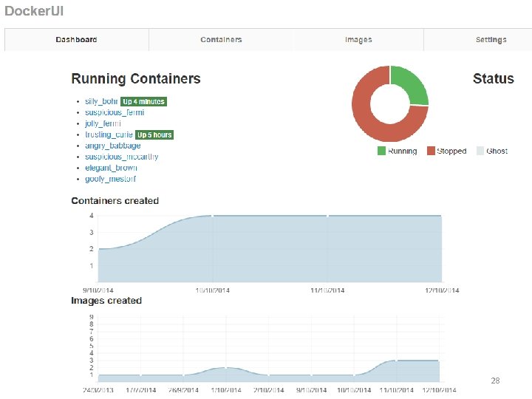The image size is (532, 399).
Task: Click the 'Up 5 hours' status badge
Action: 154,134
